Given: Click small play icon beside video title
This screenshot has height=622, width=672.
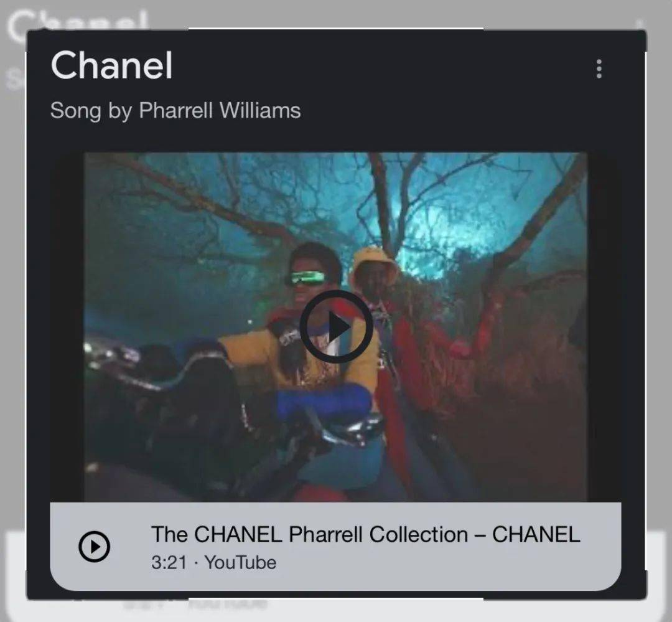Looking at the screenshot, I should pos(95,547).
